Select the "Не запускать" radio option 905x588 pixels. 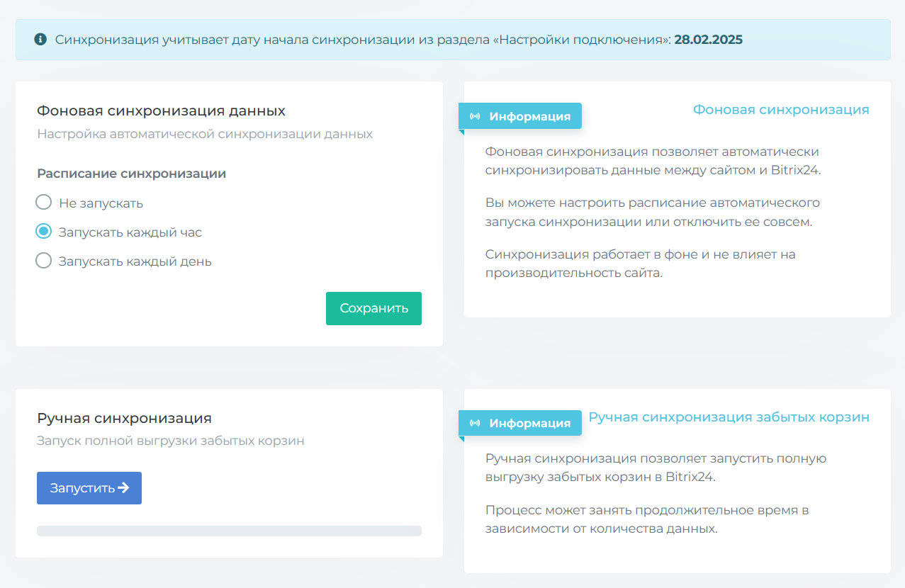[x=44, y=203]
